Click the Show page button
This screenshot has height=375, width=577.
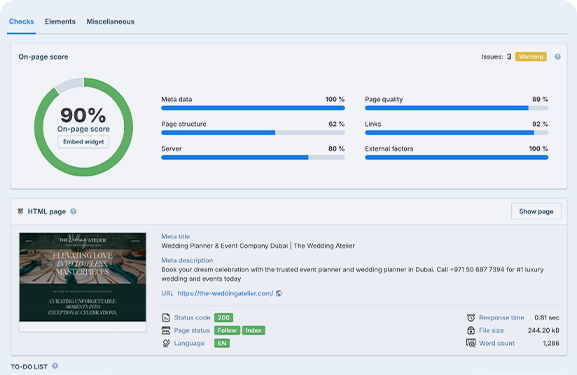pos(536,211)
